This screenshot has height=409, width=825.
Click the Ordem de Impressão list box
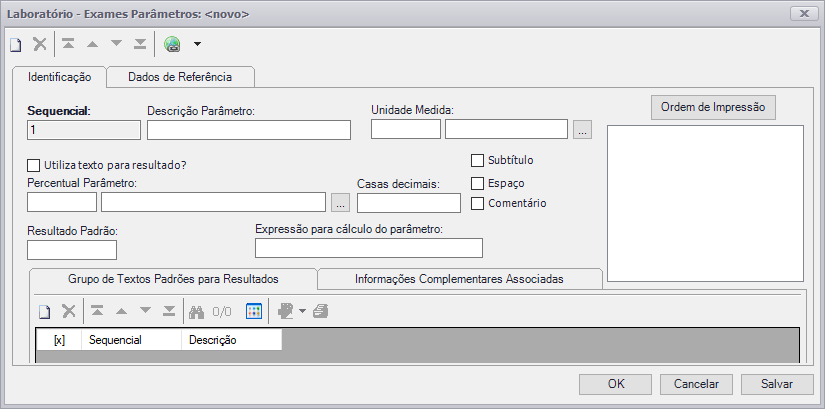click(706, 203)
